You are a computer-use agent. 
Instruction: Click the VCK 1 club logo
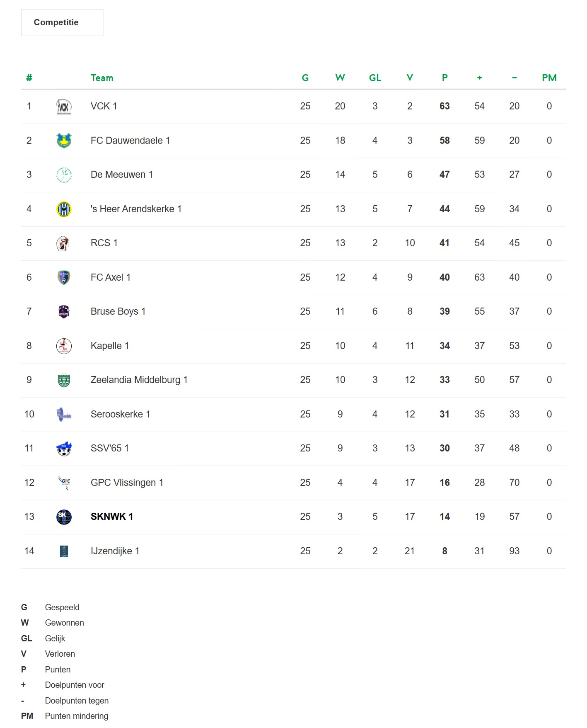coord(64,107)
